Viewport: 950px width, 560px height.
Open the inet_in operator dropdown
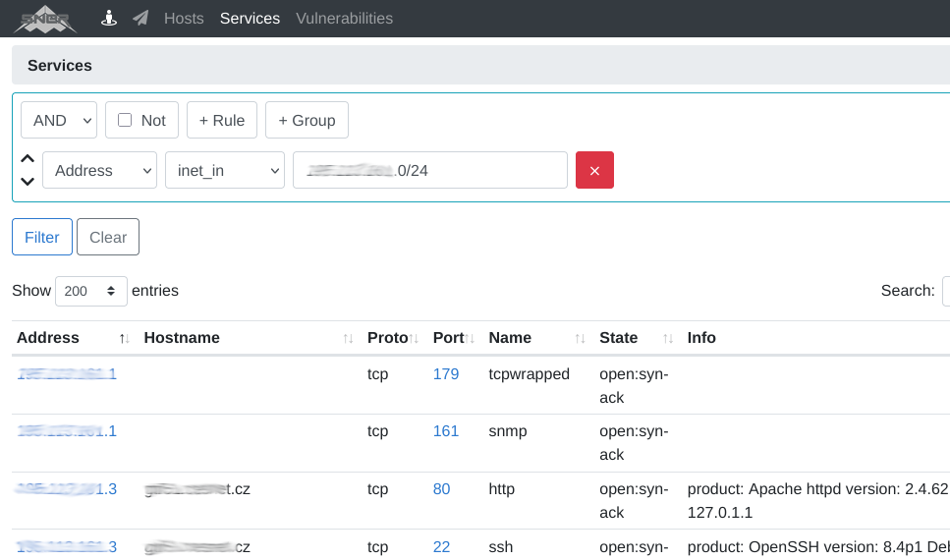(225, 170)
